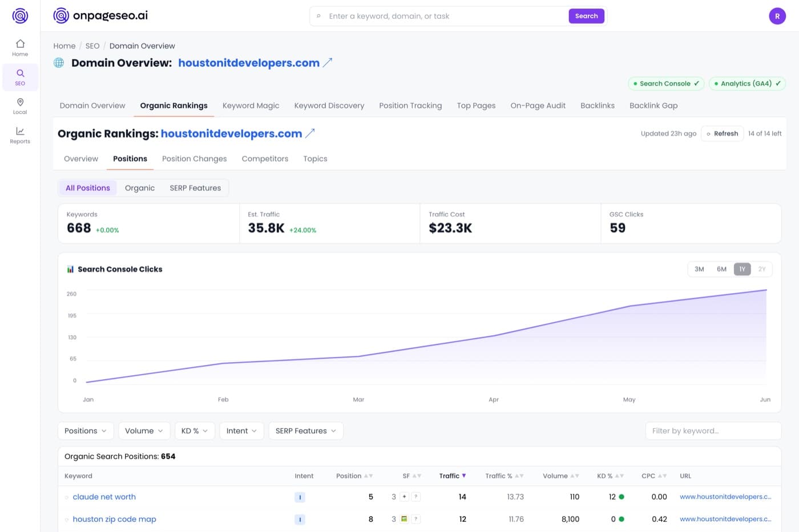Expand the houston zip code map keyword row
This screenshot has height=532, width=799.
pyautogui.click(x=67, y=519)
